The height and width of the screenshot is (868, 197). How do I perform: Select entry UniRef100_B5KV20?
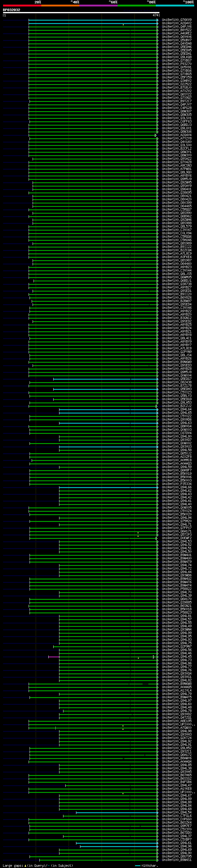[176, 515]
